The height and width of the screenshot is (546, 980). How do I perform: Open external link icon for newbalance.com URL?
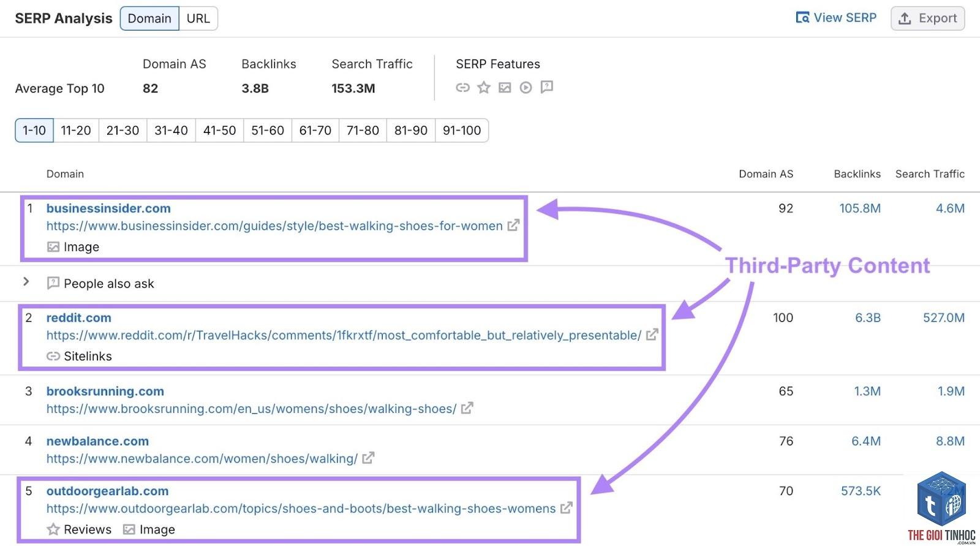368,458
